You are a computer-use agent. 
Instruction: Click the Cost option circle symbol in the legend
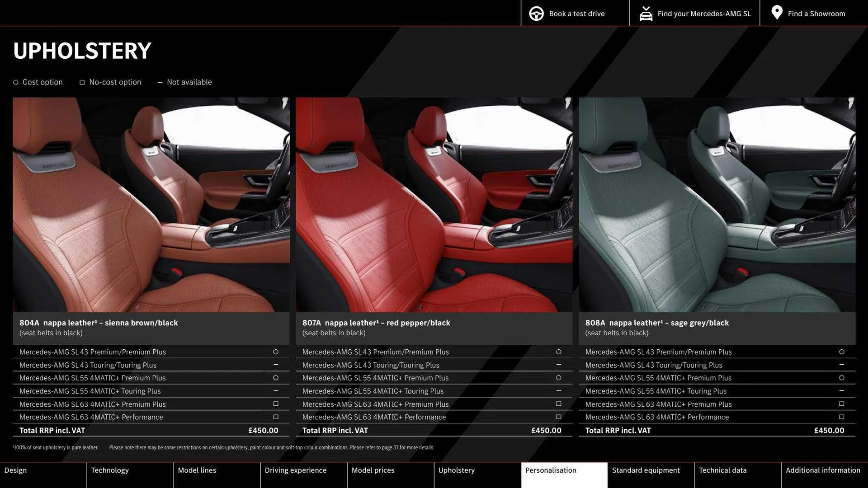coord(15,82)
